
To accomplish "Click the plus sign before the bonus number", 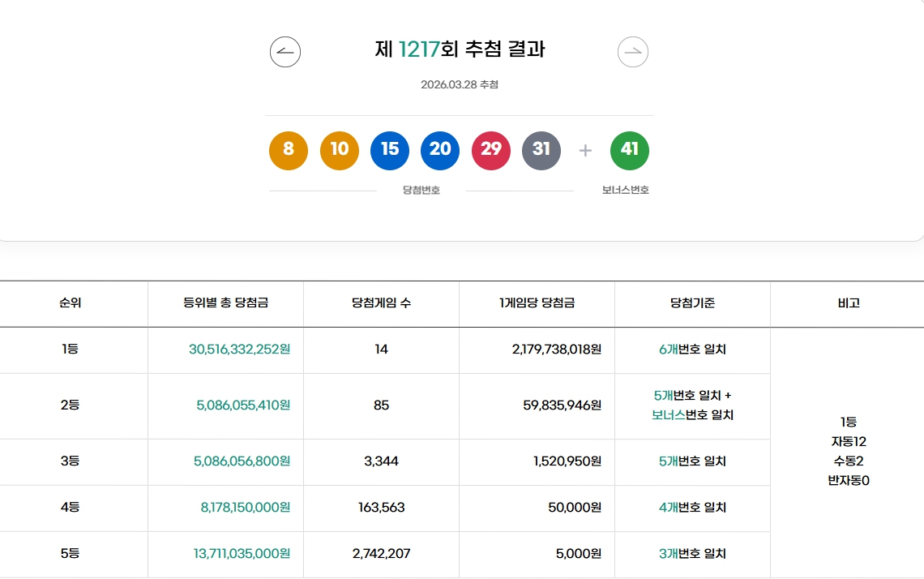I will [585, 150].
